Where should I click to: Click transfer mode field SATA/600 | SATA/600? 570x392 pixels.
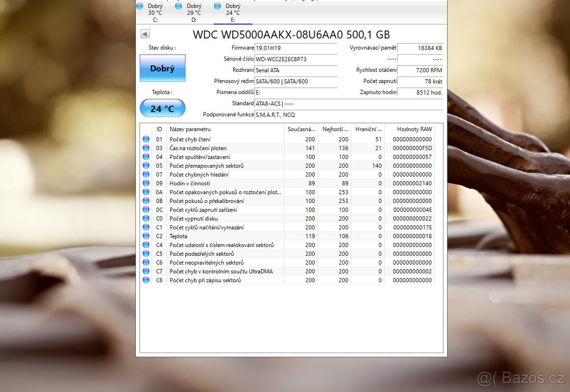pyautogui.click(x=296, y=81)
